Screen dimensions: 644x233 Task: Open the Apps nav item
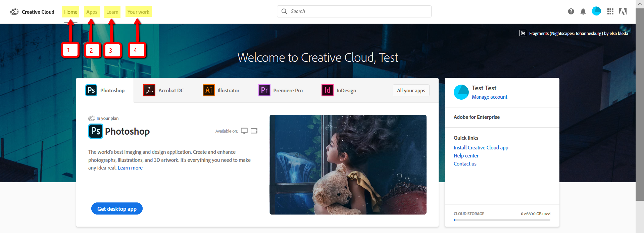pos(92,12)
